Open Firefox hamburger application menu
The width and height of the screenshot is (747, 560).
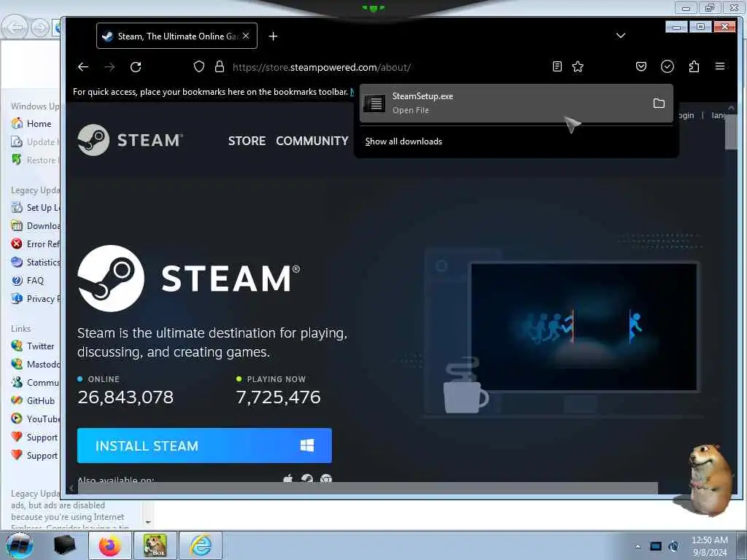(720, 66)
